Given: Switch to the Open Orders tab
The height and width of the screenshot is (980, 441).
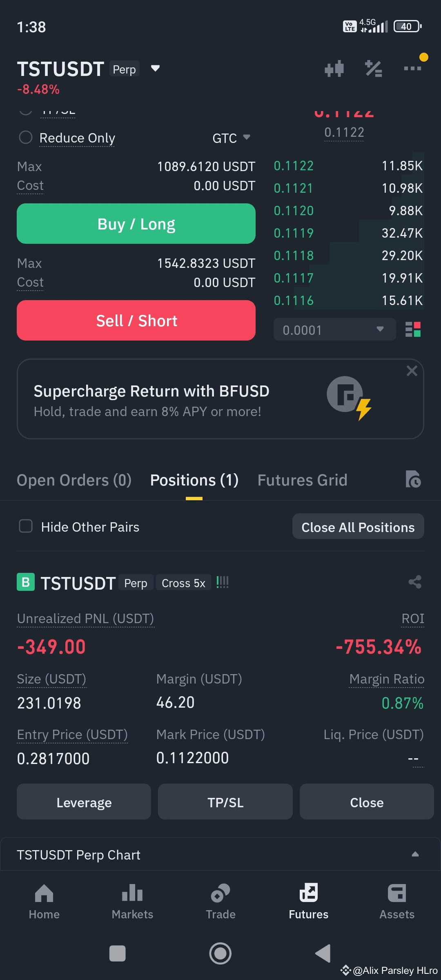Looking at the screenshot, I should pos(74,480).
